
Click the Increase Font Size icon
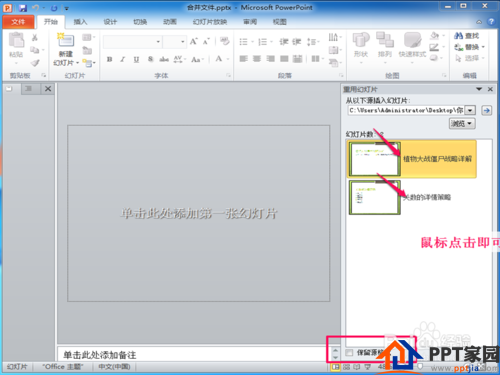(x=193, y=42)
